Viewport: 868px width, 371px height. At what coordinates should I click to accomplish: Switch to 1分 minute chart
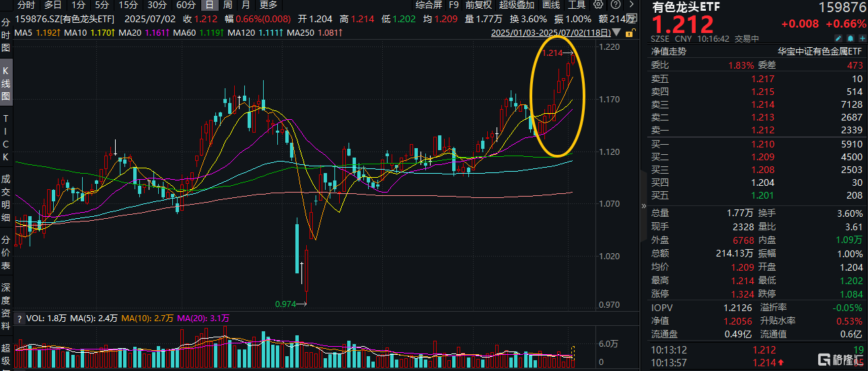79,5
